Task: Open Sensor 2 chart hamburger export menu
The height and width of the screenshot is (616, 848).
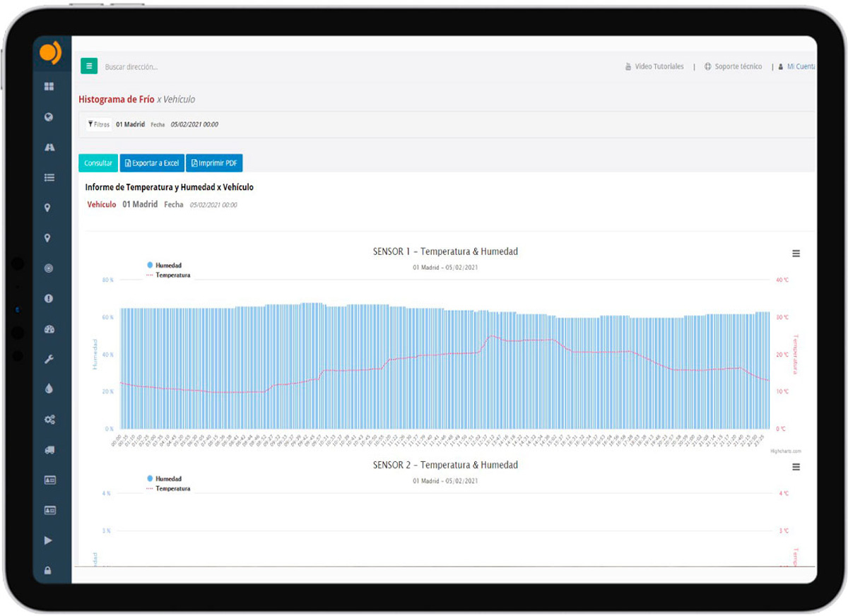Action: tap(796, 467)
